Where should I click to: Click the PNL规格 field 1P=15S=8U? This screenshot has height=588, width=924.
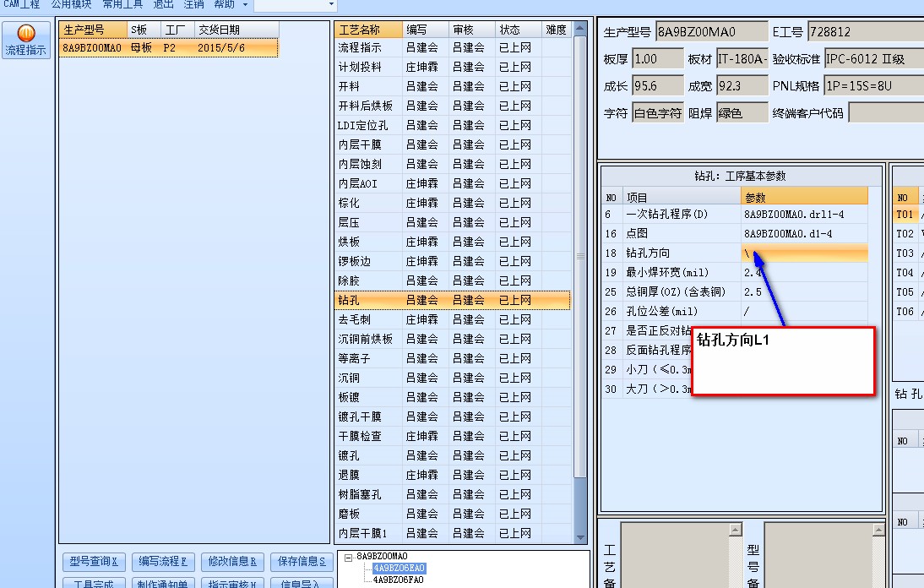click(874, 86)
